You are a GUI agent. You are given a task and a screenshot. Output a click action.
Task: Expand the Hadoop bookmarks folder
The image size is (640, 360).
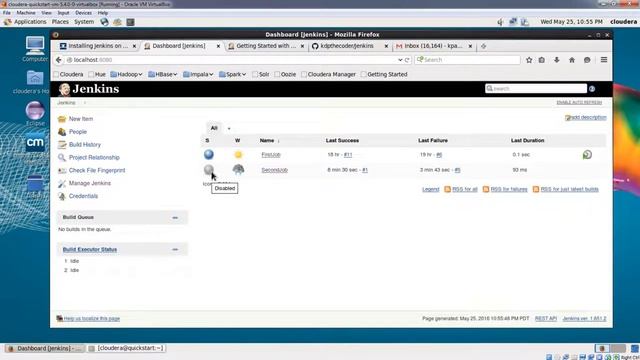tap(127, 74)
